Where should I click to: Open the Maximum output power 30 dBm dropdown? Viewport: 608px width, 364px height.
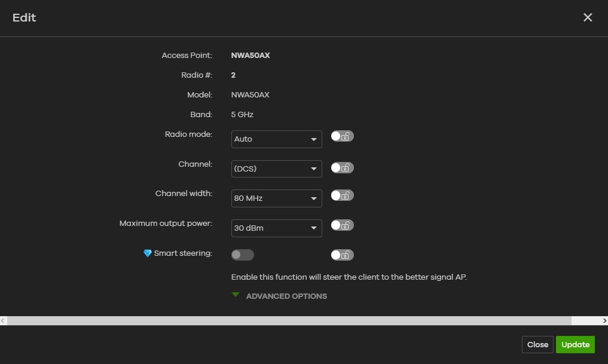276,228
